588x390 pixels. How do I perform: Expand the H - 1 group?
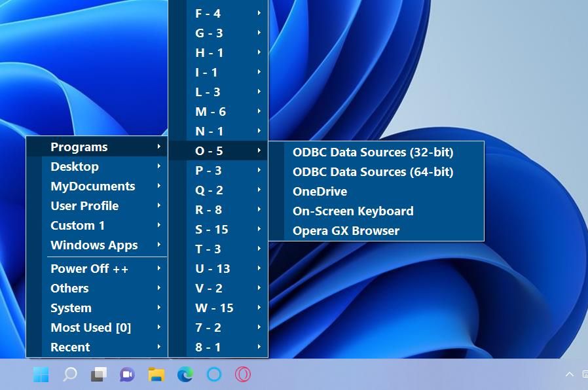click(218, 53)
